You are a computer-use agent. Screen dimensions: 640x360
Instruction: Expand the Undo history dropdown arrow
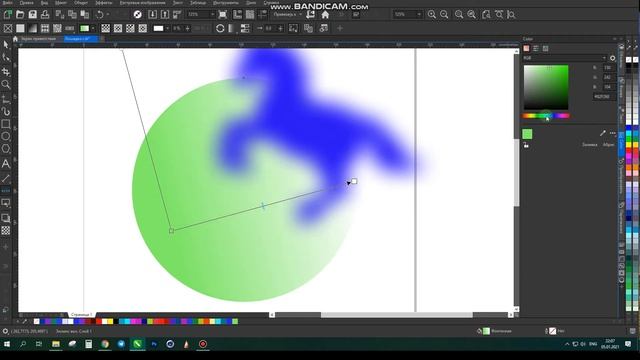click(x=108, y=15)
